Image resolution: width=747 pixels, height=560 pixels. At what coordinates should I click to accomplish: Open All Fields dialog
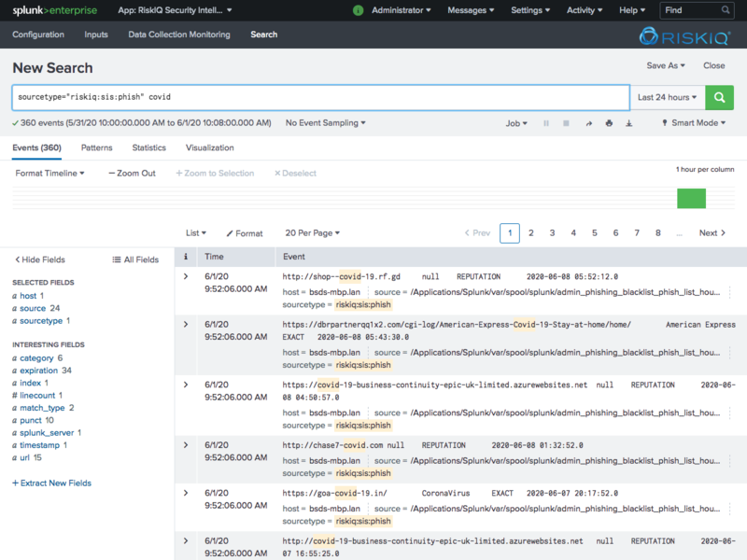[135, 259]
